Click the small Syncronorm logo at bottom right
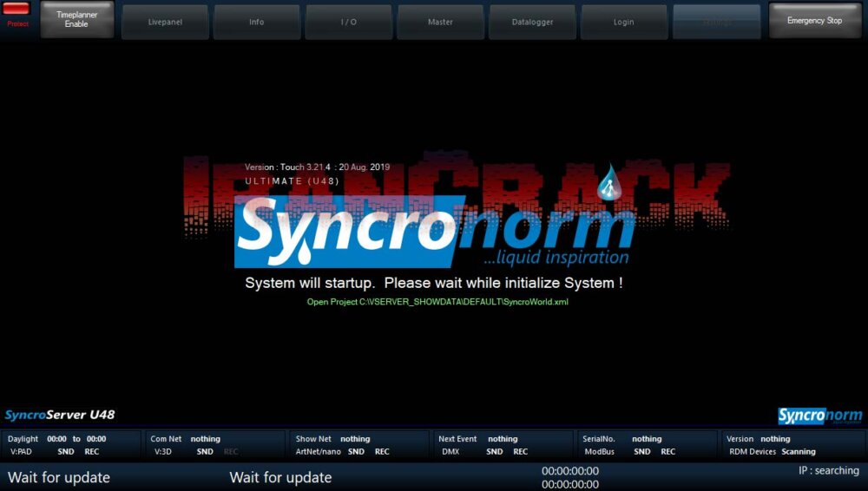The image size is (868, 491). (x=820, y=416)
